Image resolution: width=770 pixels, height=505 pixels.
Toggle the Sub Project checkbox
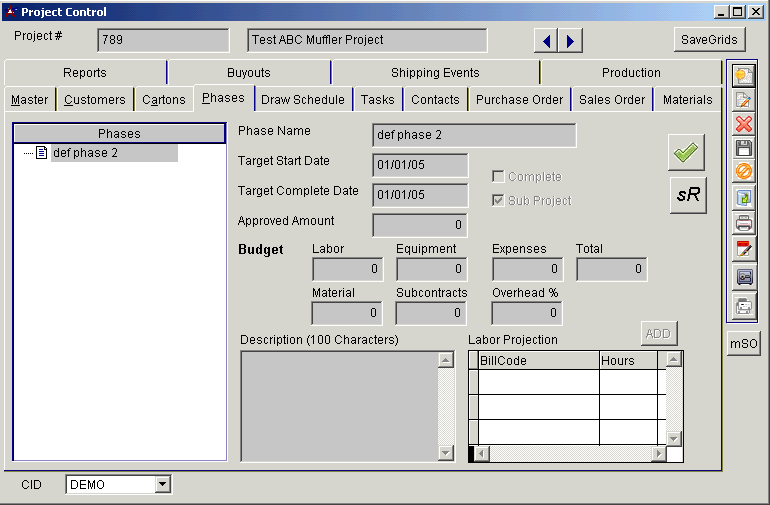tap(498, 201)
